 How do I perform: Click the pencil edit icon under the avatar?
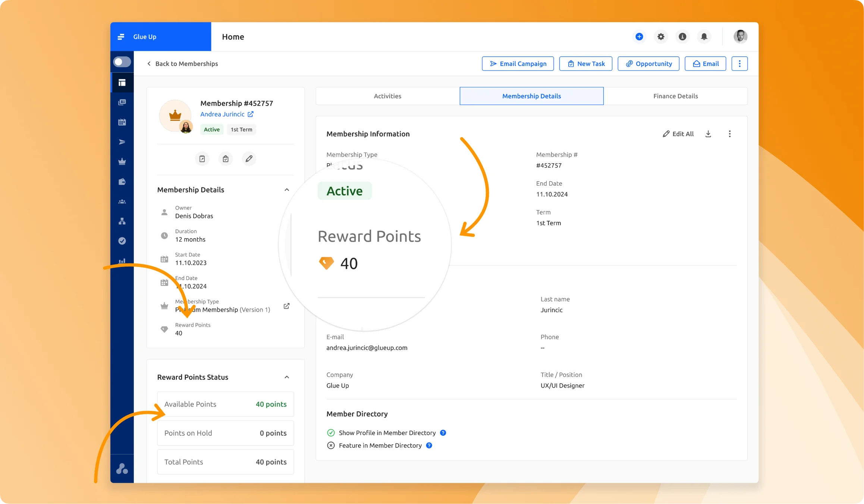(249, 158)
